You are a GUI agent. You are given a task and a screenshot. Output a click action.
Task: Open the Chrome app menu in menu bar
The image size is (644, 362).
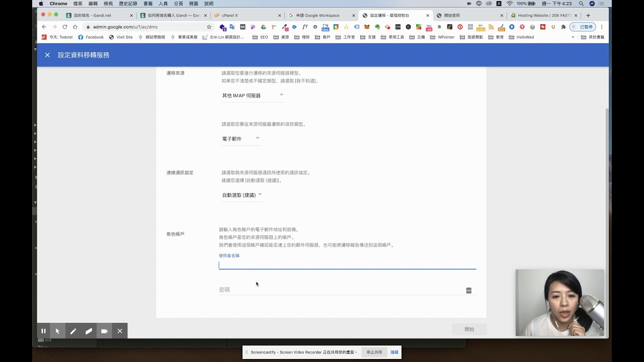tap(58, 4)
